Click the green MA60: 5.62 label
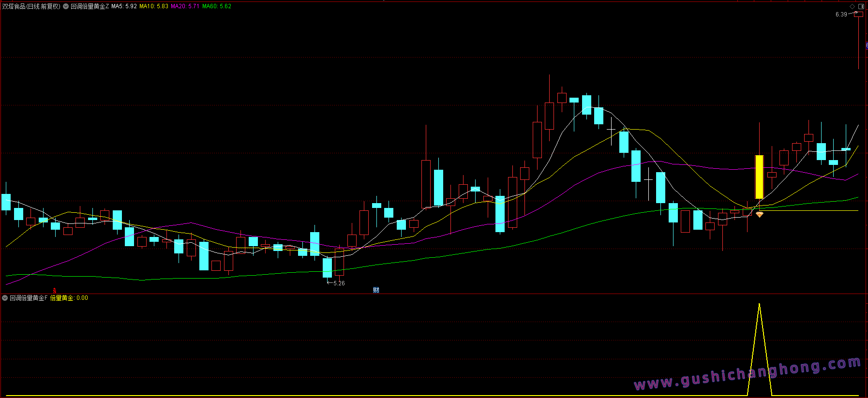 tap(217, 6)
